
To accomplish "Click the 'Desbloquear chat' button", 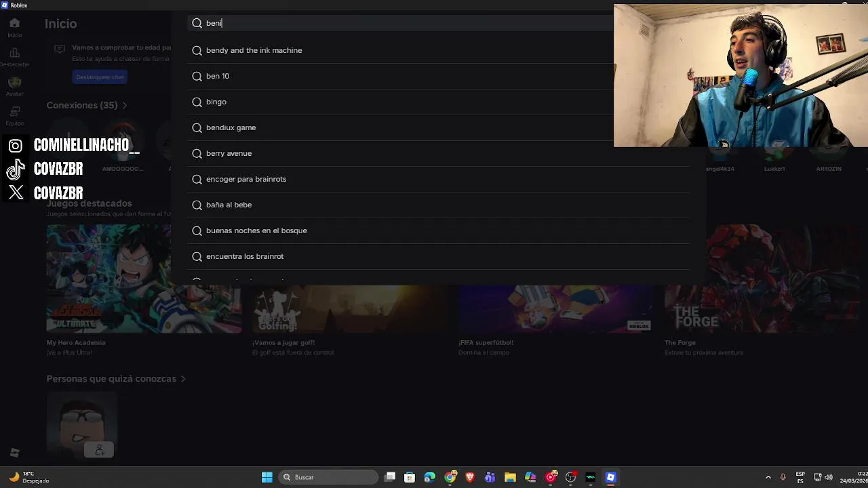I will coord(100,77).
